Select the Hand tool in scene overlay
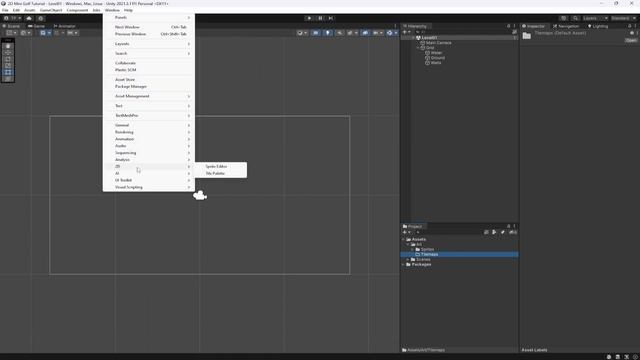Image resolution: width=640 pixels, height=360 pixels. [8, 46]
